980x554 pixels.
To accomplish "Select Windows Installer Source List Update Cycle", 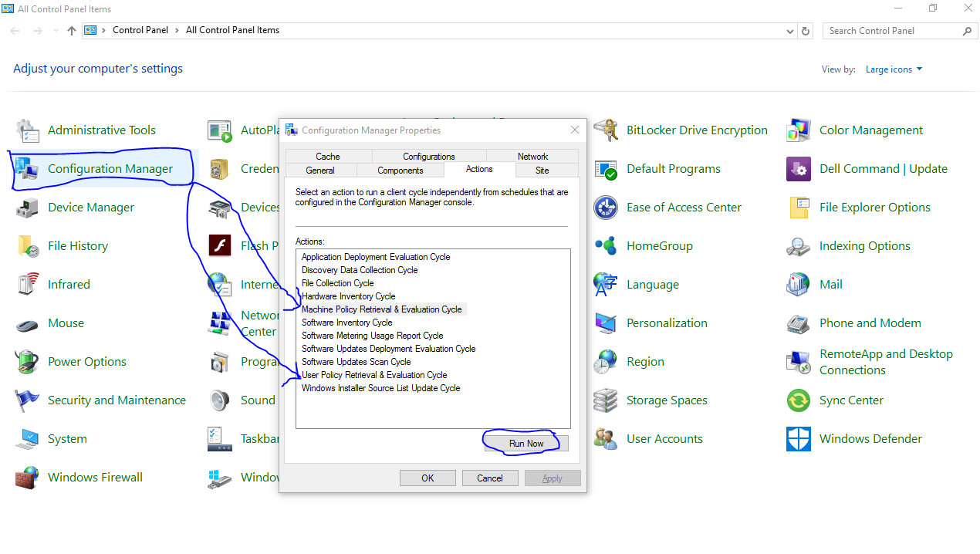I will (381, 388).
